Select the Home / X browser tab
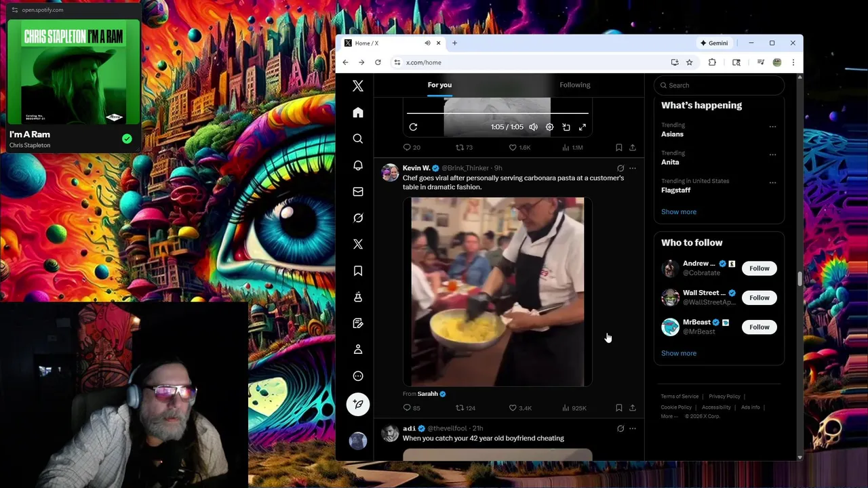 pyautogui.click(x=391, y=43)
